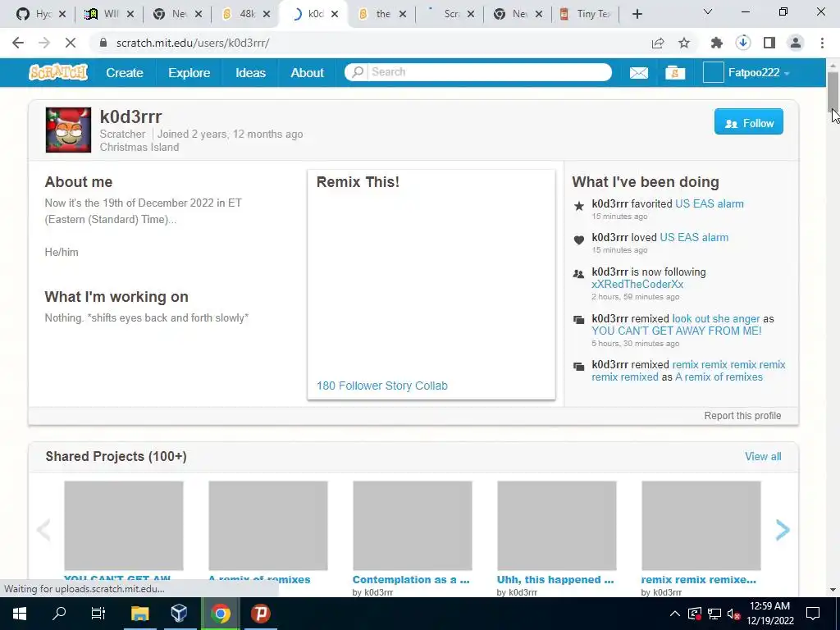The width and height of the screenshot is (840, 630).
Task: Open the messages envelope icon
Action: 638,72
